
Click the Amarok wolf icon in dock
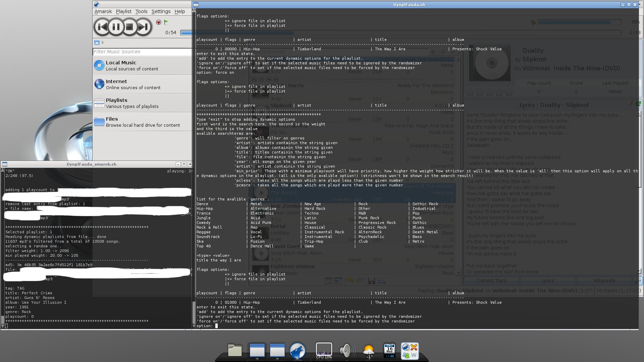point(297,351)
